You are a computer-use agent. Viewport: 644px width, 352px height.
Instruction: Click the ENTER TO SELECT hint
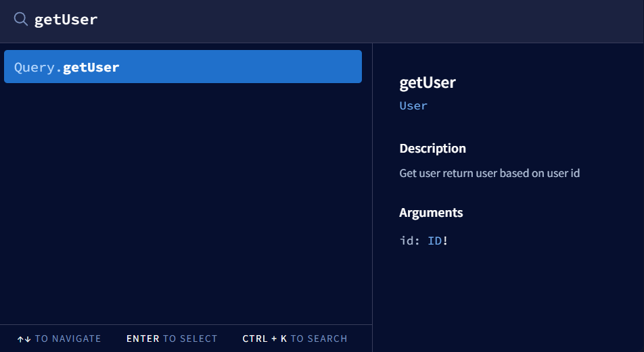(172, 339)
